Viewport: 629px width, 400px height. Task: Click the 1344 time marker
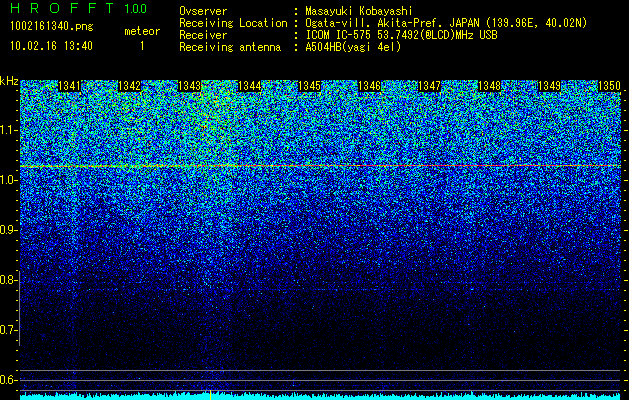pos(250,86)
